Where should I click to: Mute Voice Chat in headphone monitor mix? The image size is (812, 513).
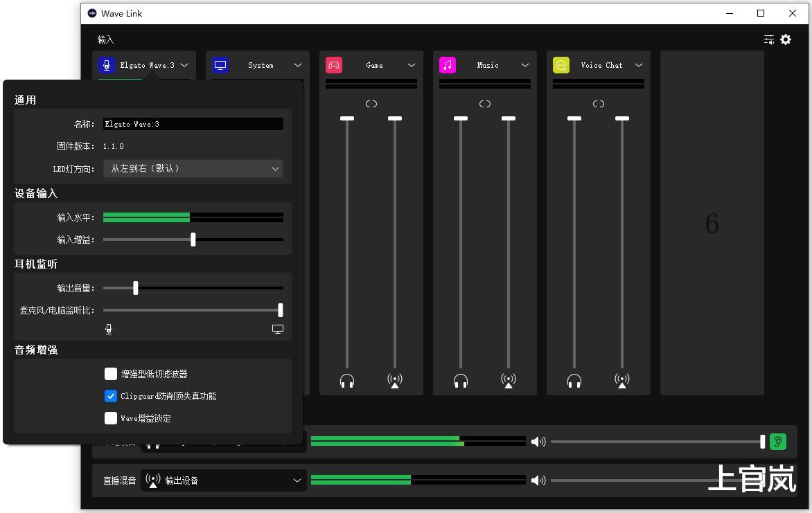pyautogui.click(x=574, y=381)
